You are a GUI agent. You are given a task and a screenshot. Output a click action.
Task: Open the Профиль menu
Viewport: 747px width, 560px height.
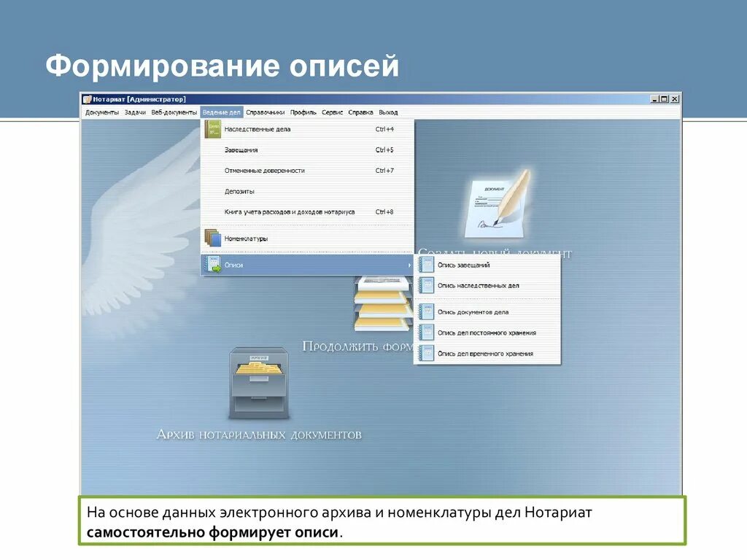[303, 112]
